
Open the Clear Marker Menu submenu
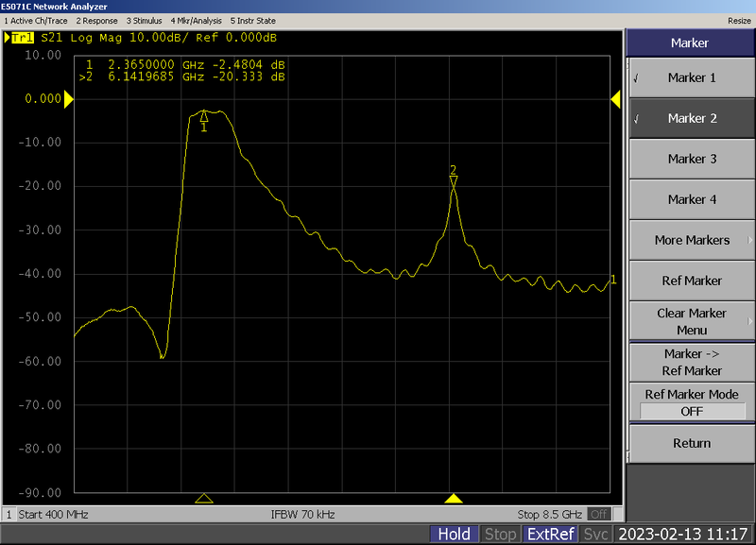692,321
